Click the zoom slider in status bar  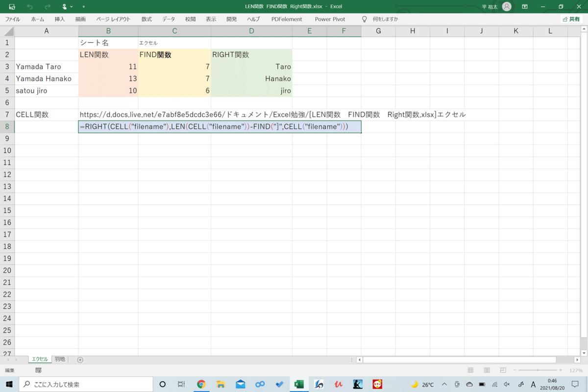pyautogui.click(x=538, y=370)
